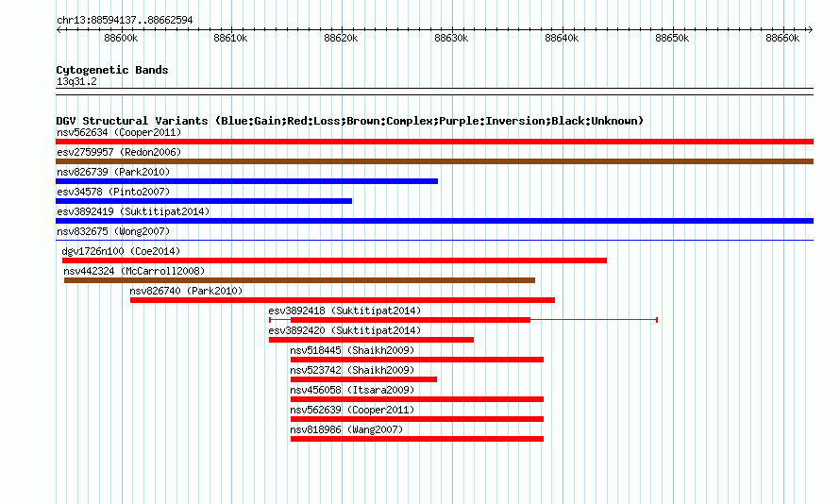Click the chr13:88594137..88662594 coordinates text
Image resolution: width=840 pixels, height=504 pixels.
tap(125, 20)
